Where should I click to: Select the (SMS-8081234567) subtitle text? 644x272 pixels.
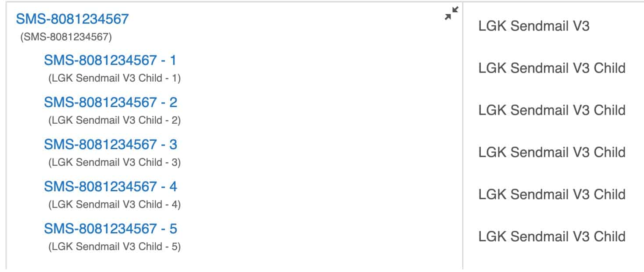point(66,37)
